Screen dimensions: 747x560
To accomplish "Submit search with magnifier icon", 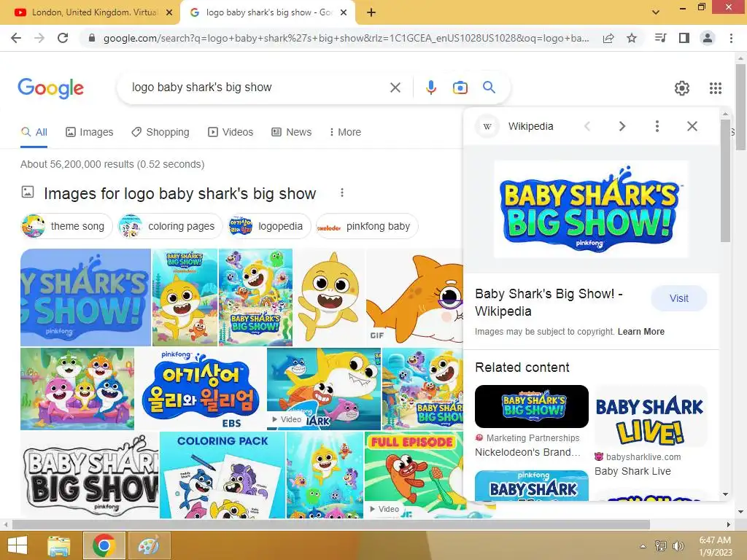I will pyautogui.click(x=489, y=87).
